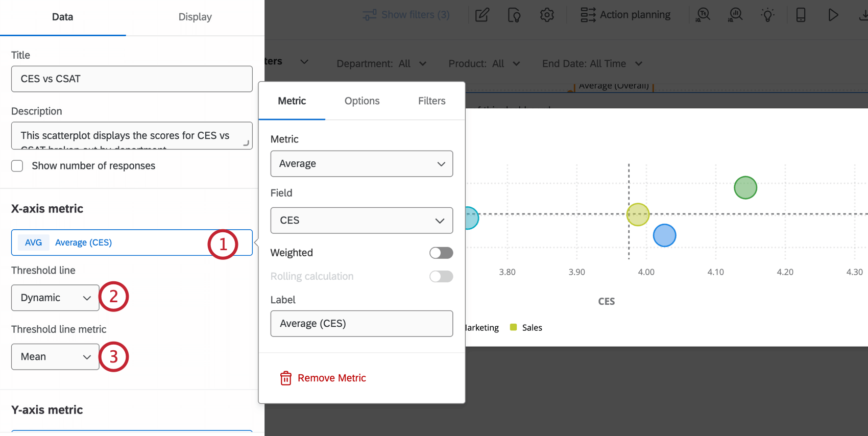The width and height of the screenshot is (868, 436).
Task: Check the Show number of responses box
Action: [x=17, y=166]
